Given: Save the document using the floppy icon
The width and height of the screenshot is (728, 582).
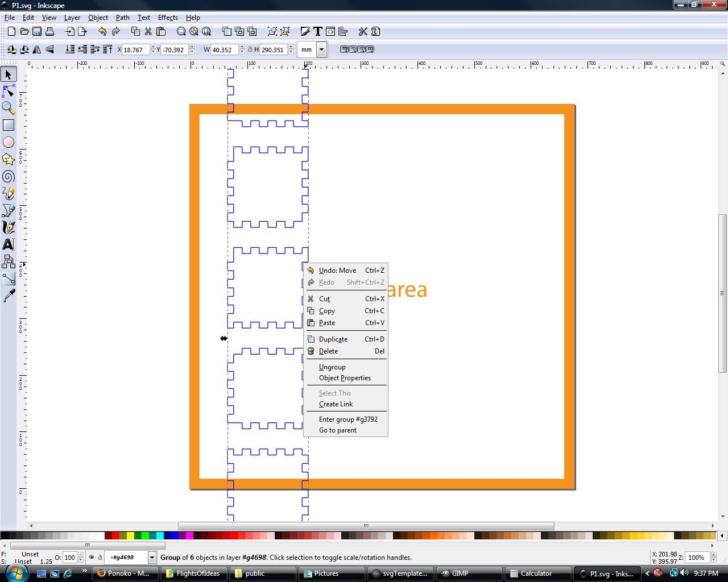Looking at the screenshot, I should pyautogui.click(x=37, y=31).
